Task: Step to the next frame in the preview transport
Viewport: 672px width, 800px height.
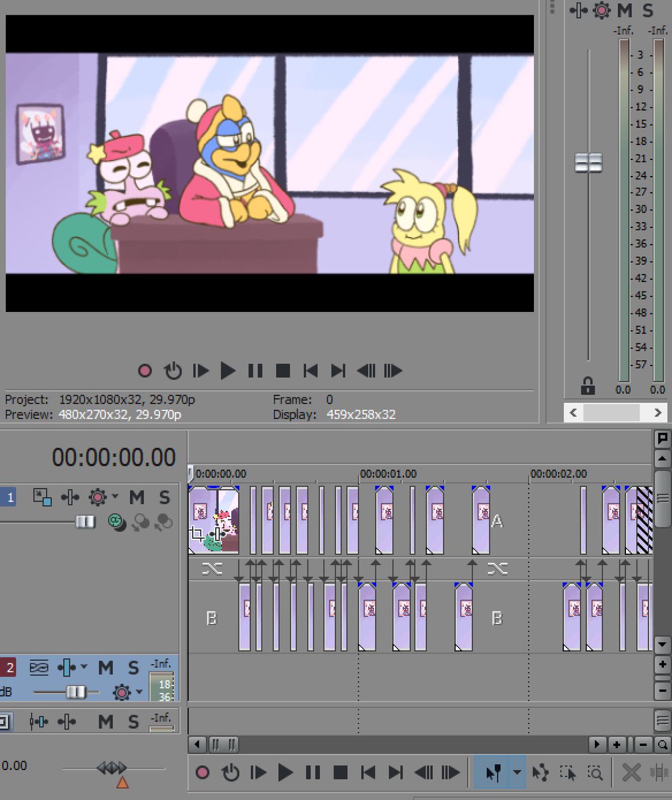Action: click(393, 370)
